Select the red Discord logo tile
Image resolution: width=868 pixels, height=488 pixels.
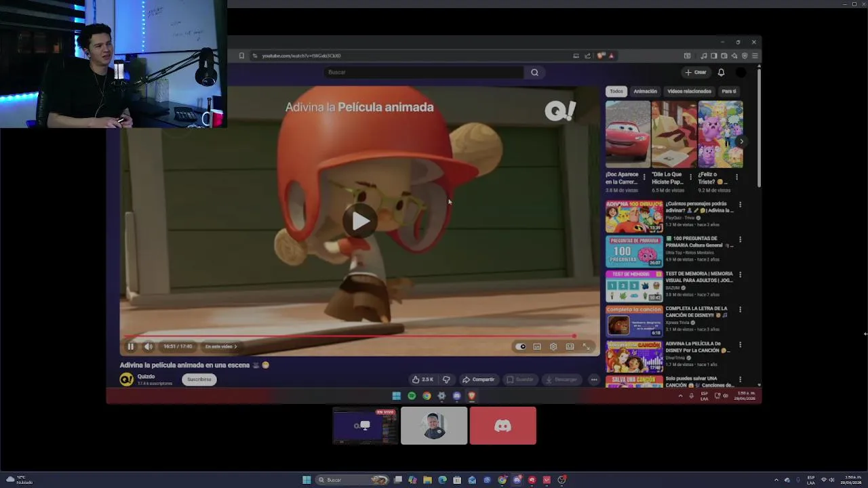click(502, 426)
